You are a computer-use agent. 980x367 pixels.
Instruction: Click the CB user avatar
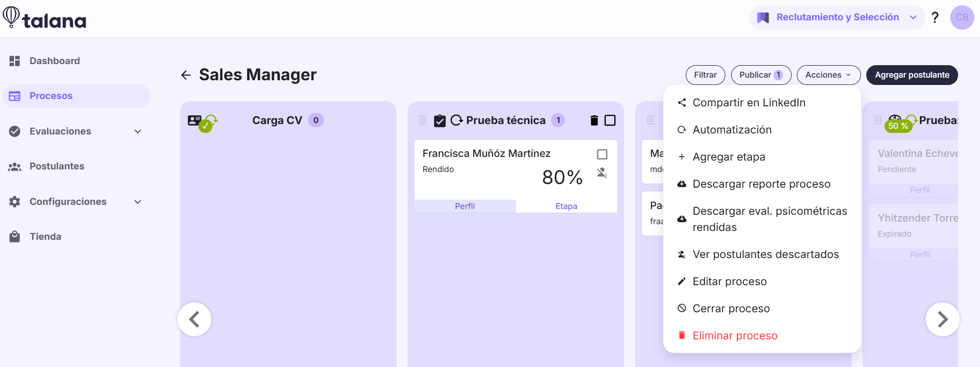[x=962, y=17]
